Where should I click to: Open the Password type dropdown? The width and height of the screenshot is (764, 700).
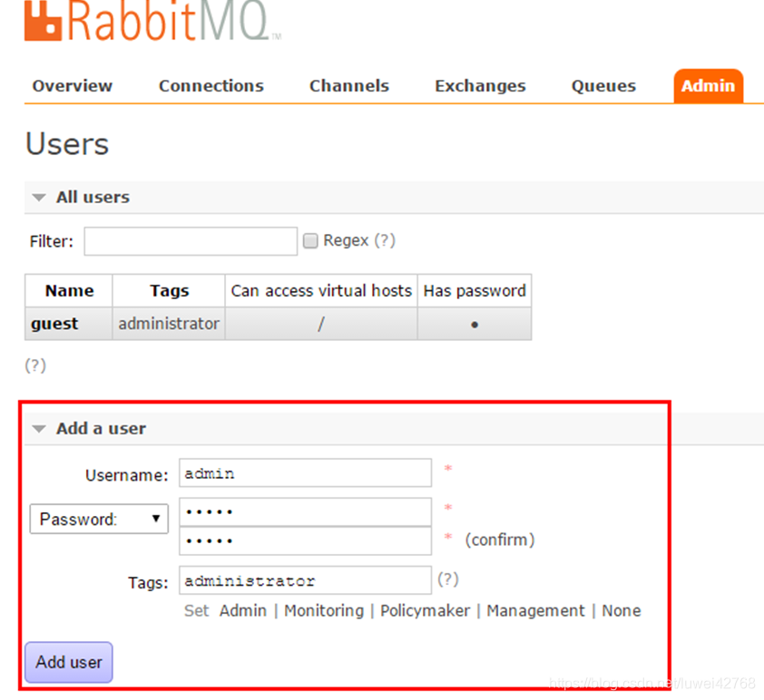(x=99, y=519)
